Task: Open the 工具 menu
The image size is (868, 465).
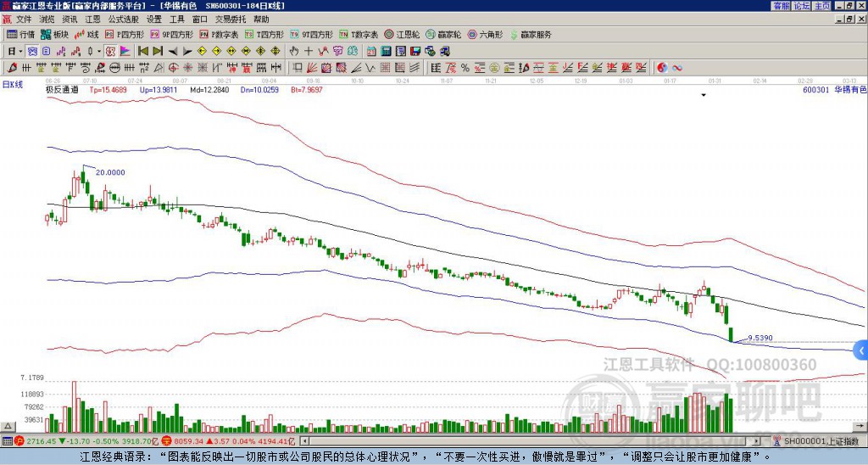Action: click(176, 20)
